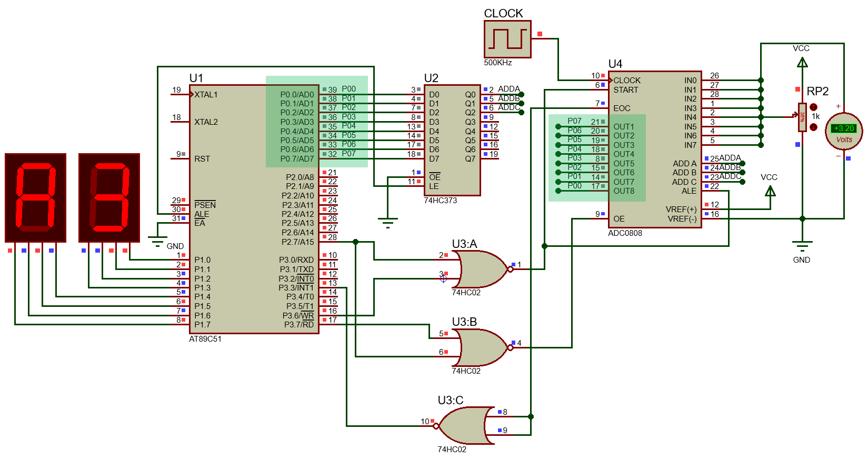Select the GND terminal beneath the potentiometer
This screenshot has height=459, width=868.
click(802, 246)
